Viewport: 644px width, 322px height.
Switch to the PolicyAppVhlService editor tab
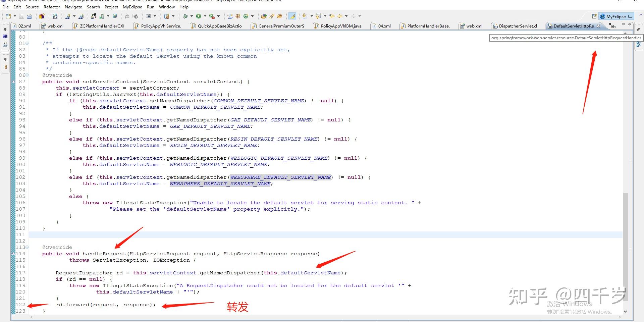tap(161, 26)
